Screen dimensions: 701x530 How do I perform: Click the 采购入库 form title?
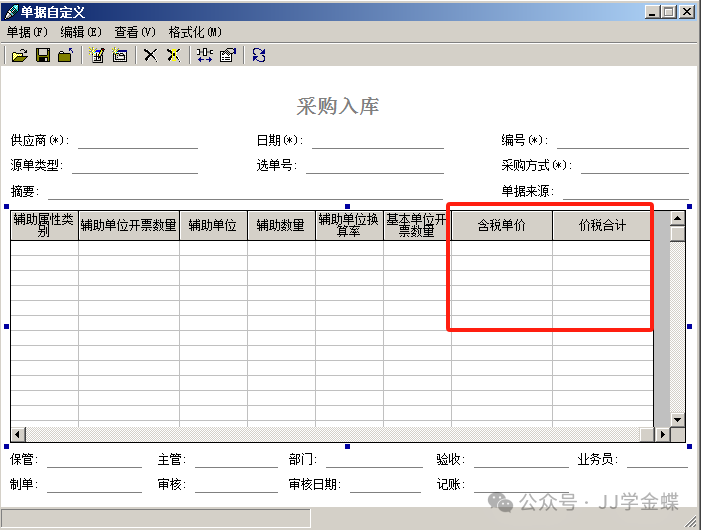click(338, 106)
